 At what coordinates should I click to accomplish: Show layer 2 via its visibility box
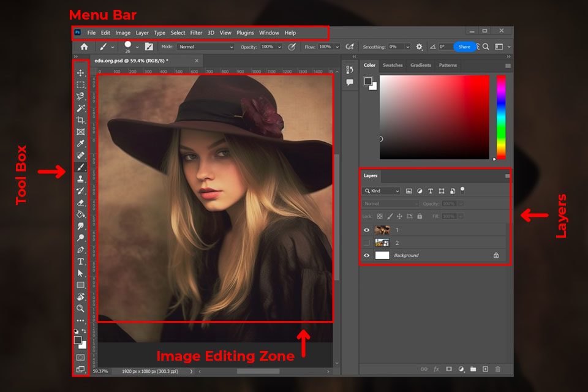tap(367, 243)
